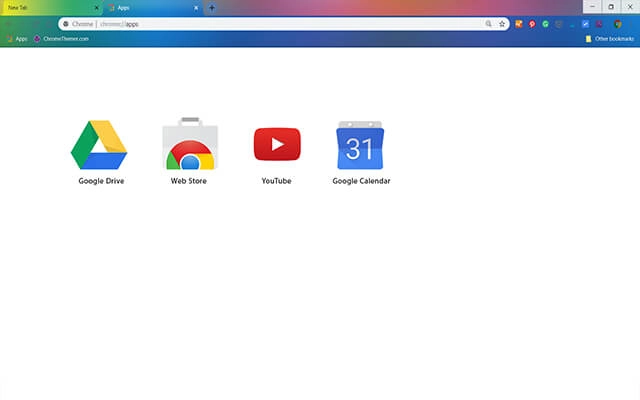Bookmark this page with the star icon
The width and height of the screenshot is (640, 400).
pos(502,24)
